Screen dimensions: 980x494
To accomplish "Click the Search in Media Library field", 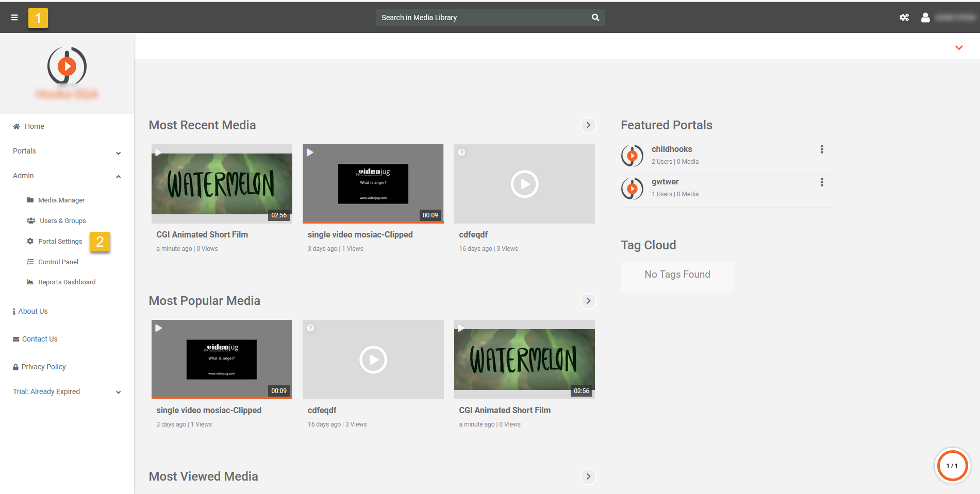I will pyautogui.click(x=480, y=18).
